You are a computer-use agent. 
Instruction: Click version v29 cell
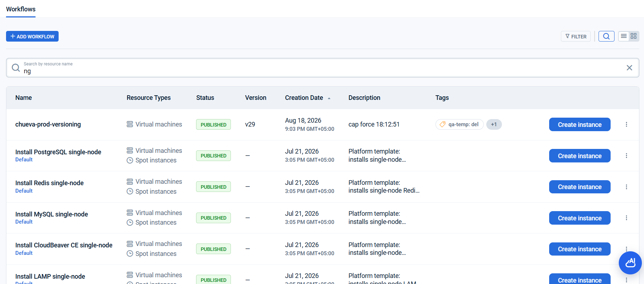tap(250, 124)
